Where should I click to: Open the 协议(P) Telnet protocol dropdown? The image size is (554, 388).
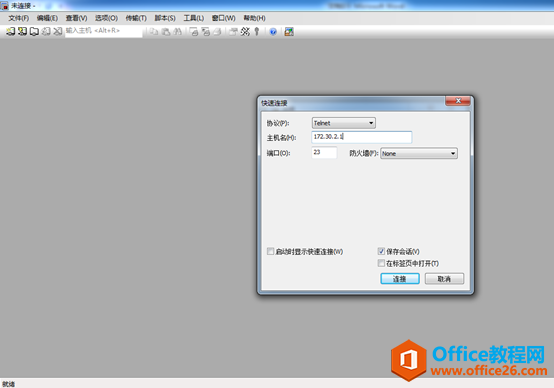point(344,123)
